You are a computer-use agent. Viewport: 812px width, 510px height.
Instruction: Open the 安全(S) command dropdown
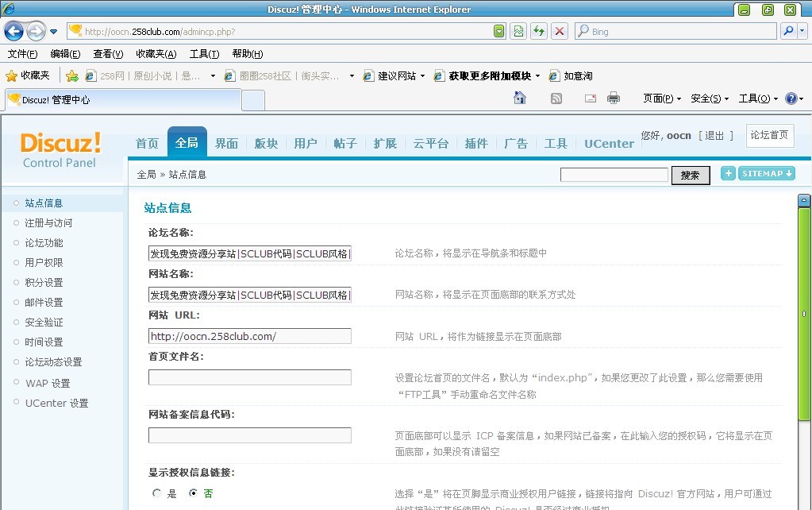(x=710, y=99)
